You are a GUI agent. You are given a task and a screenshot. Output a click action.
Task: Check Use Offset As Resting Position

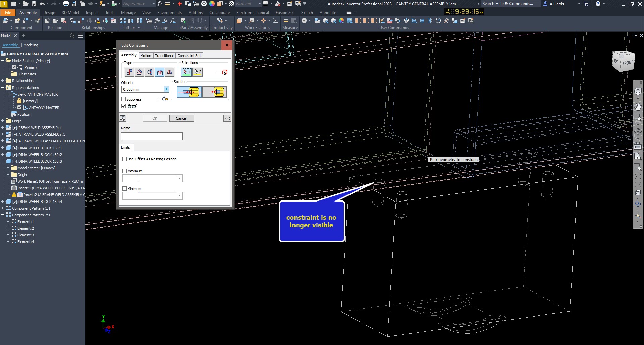(x=125, y=159)
